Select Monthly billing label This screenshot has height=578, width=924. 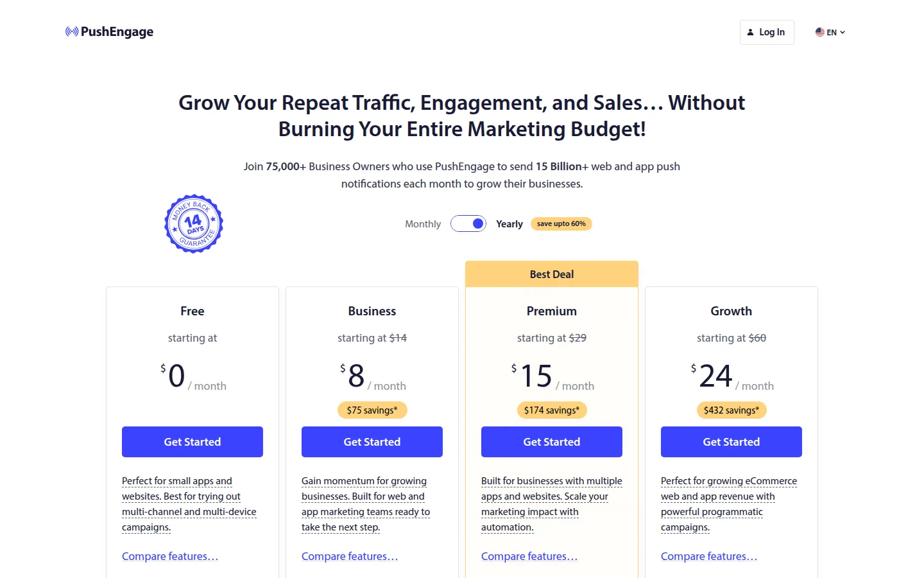tap(423, 224)
